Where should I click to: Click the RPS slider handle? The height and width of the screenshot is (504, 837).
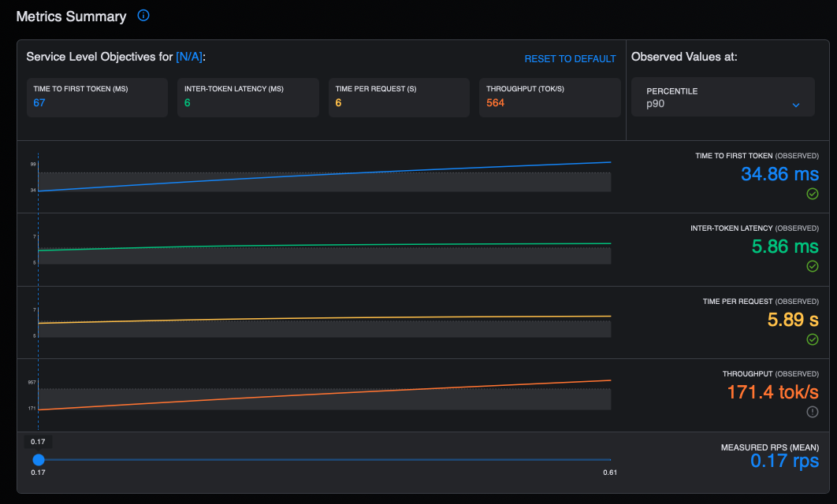[x=38, y=460]
